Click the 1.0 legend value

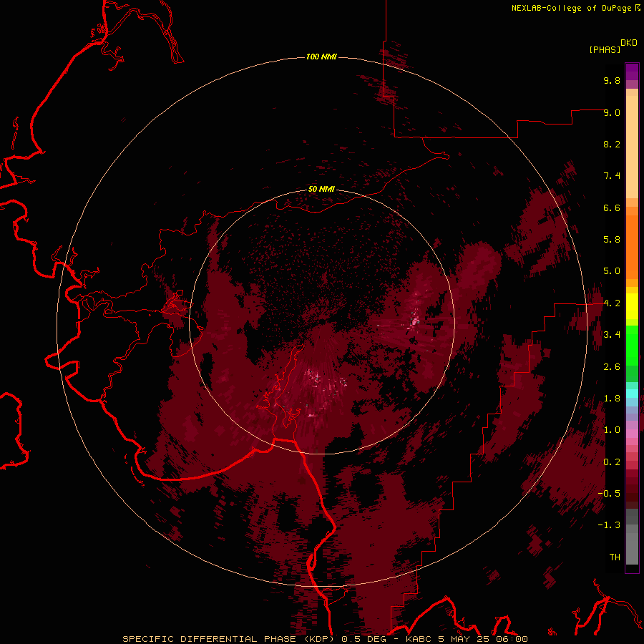612,430
